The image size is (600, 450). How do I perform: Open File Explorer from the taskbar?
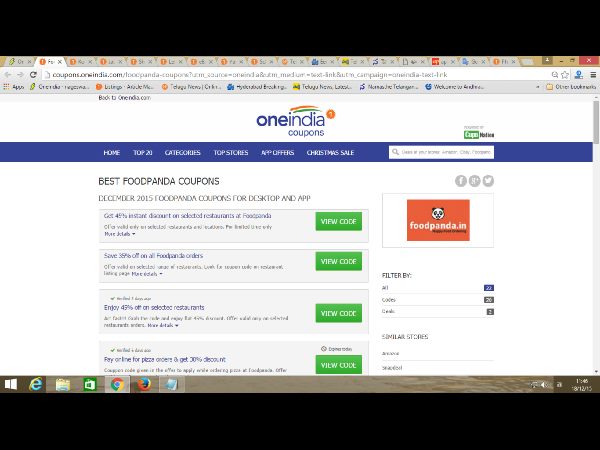(x=63, y=384)
